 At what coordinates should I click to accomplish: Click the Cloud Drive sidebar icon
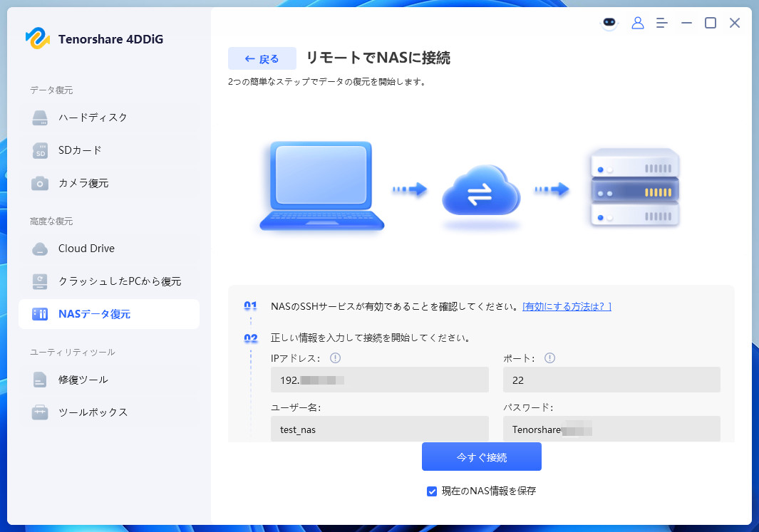pyautogui.click(x=40, y=249)
